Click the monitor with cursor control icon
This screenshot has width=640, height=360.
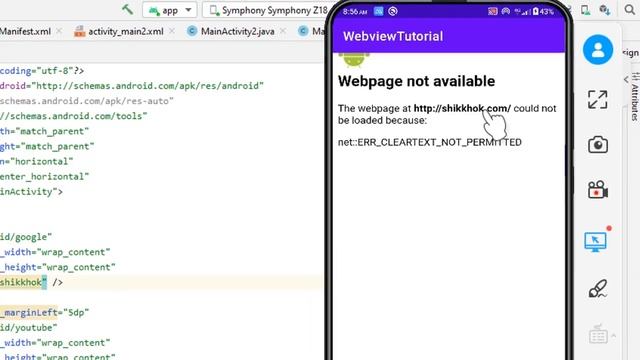596,242
